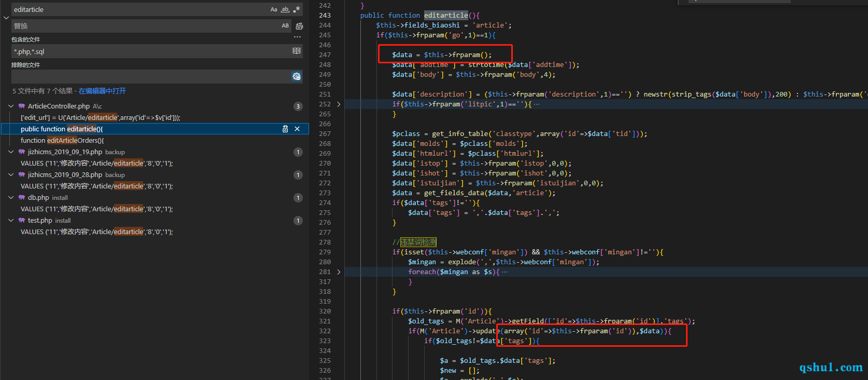Open the function editArticleOrders(){ match
Viewport: 868px width, 380px height.
click(x=62, y=140)
